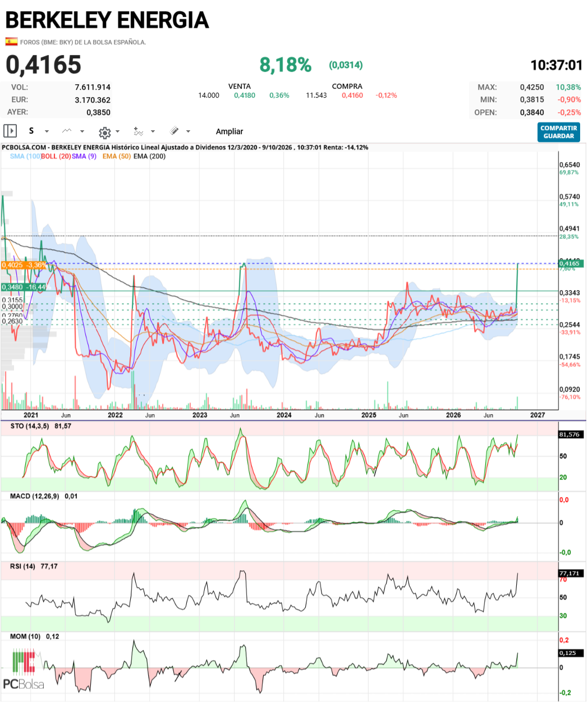
Task: Click the OPEN value 0,3840
Action: [532, 112]
